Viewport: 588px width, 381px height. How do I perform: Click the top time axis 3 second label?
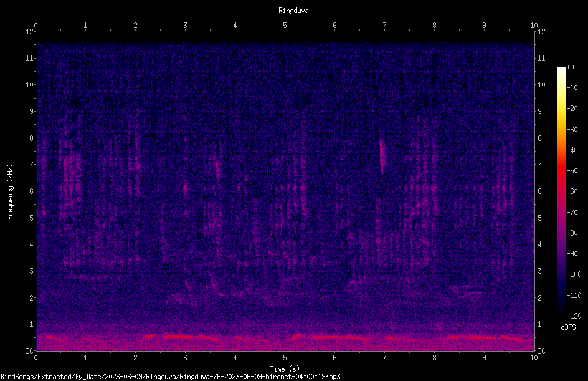(185, 26)
